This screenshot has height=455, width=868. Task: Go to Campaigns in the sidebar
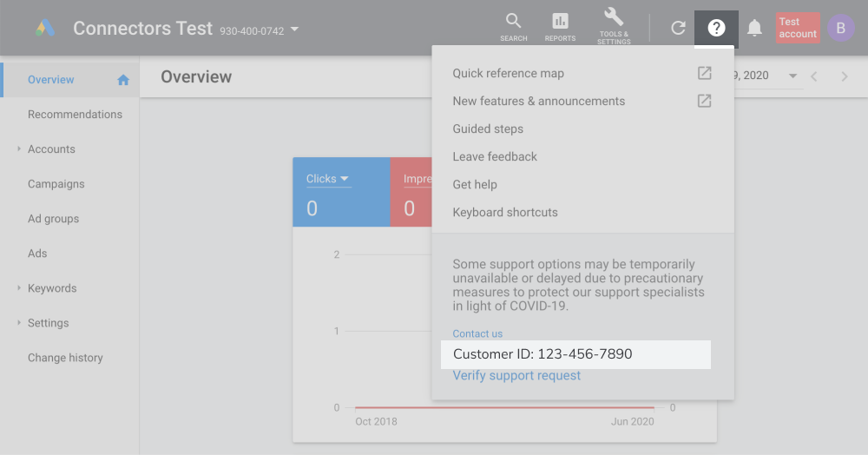pos(56,184)
